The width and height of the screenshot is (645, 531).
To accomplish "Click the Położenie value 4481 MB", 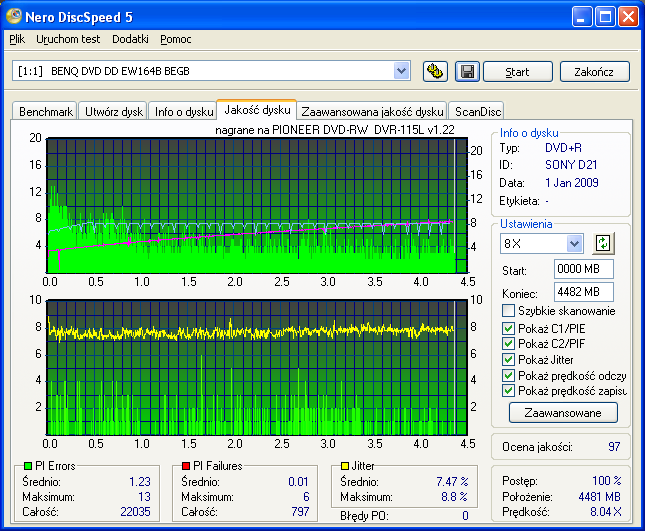I will [x=599, y=497].
